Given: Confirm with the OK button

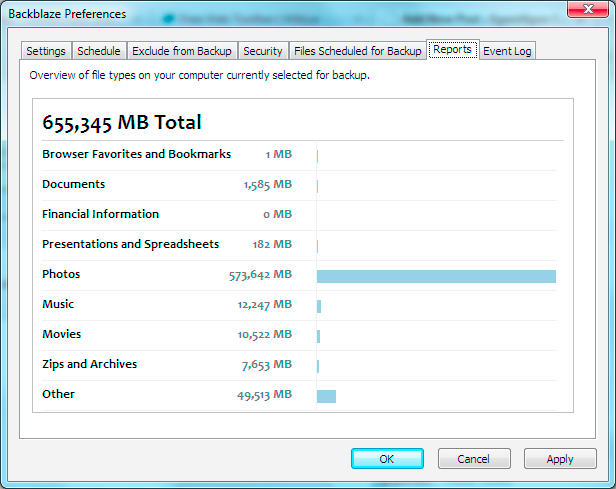Looking at the screenshot, I should coord(387,458).
